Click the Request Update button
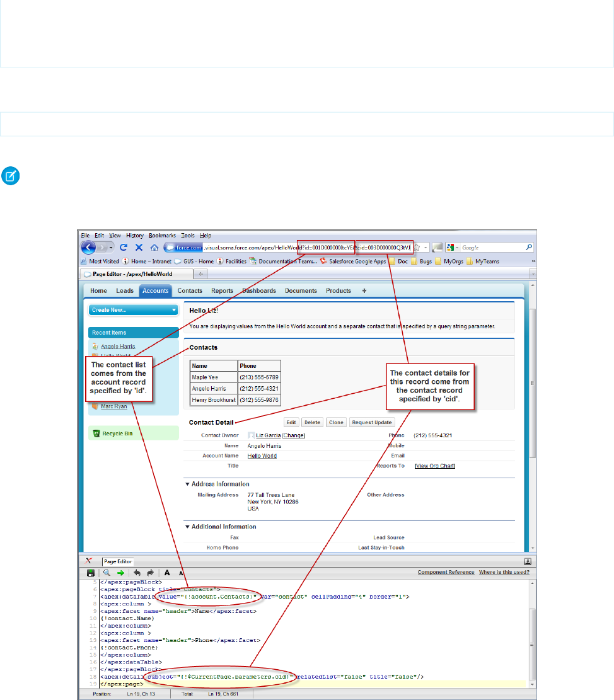The width and height of the screenshot is (614, 700). 371,422
